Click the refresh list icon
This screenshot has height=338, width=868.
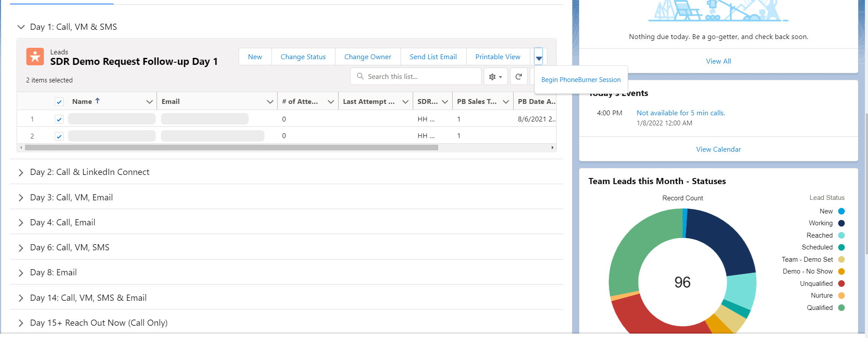518,77
